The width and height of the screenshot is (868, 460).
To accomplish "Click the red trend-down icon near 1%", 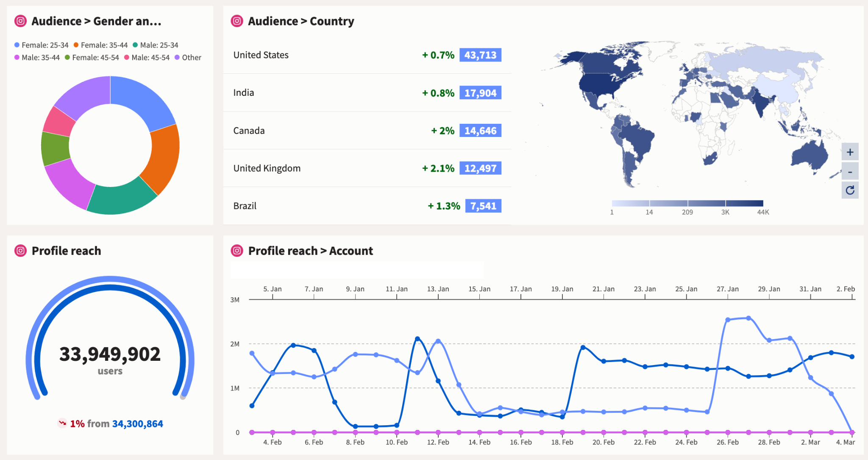I will click(x=62, y=423).
